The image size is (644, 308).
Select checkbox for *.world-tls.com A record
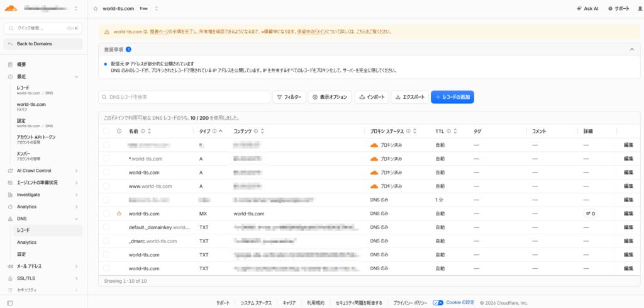click(x=106, y=159)
